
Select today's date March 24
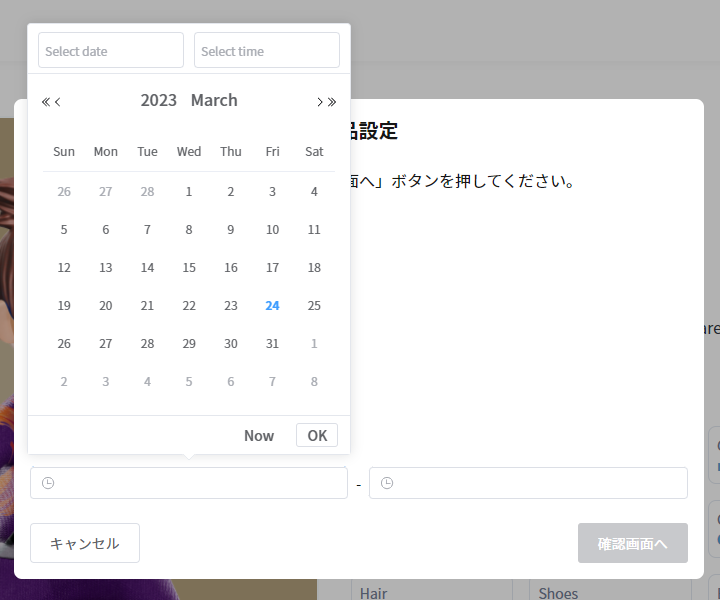(272, 305)
